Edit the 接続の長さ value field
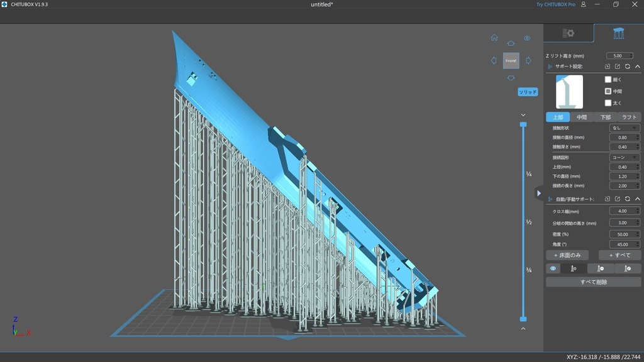The width and height of the screenshot is (644, 362). point(625,186)
